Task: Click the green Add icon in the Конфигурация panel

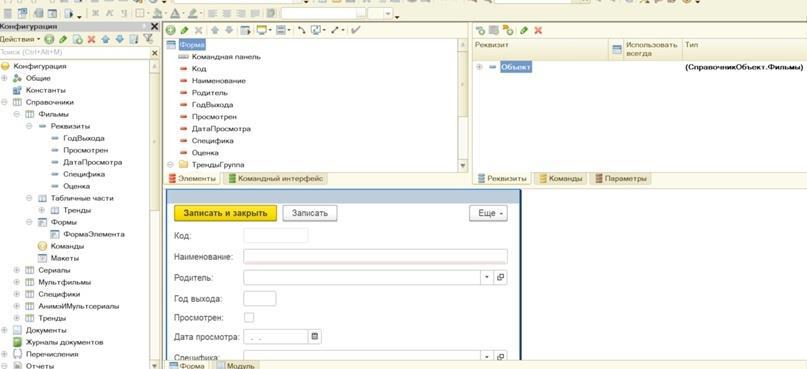Action: pos(48,39)
